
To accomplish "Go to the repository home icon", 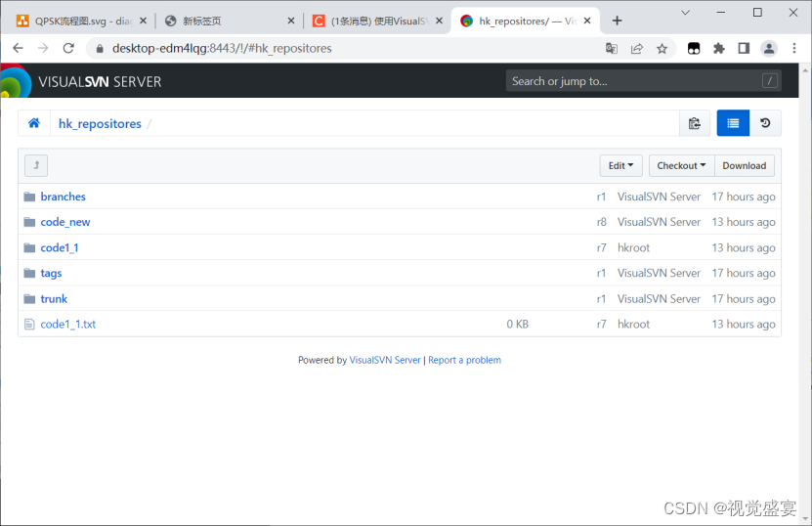I will point(34,123).
